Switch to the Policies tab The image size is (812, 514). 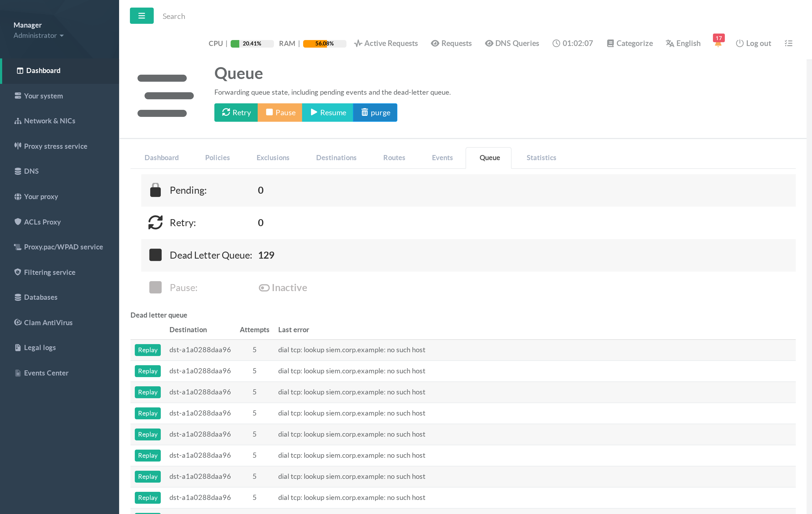tap(217, 157)
